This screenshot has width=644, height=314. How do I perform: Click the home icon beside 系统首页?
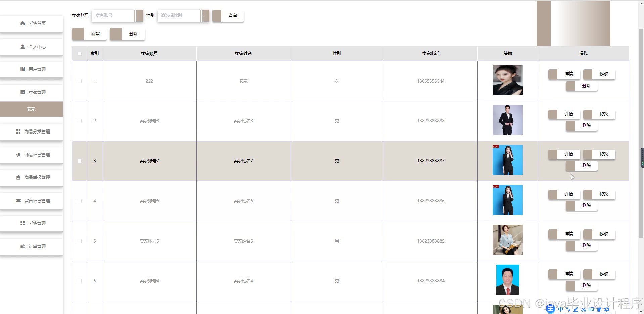(x=22, y=23)
